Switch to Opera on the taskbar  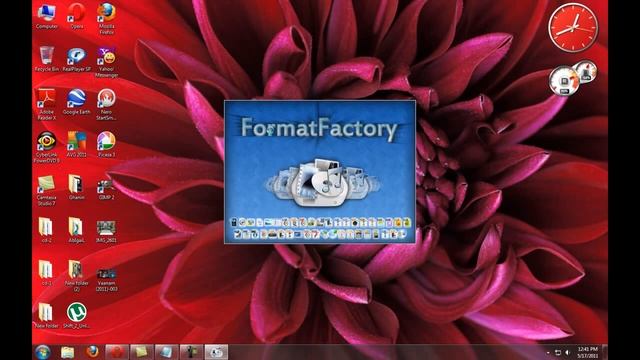pos(117,352)
